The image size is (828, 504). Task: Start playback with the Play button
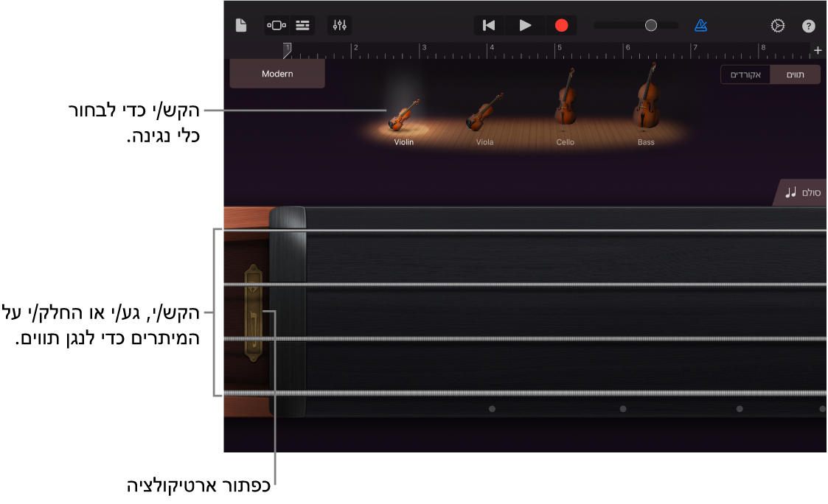point(524,25)
